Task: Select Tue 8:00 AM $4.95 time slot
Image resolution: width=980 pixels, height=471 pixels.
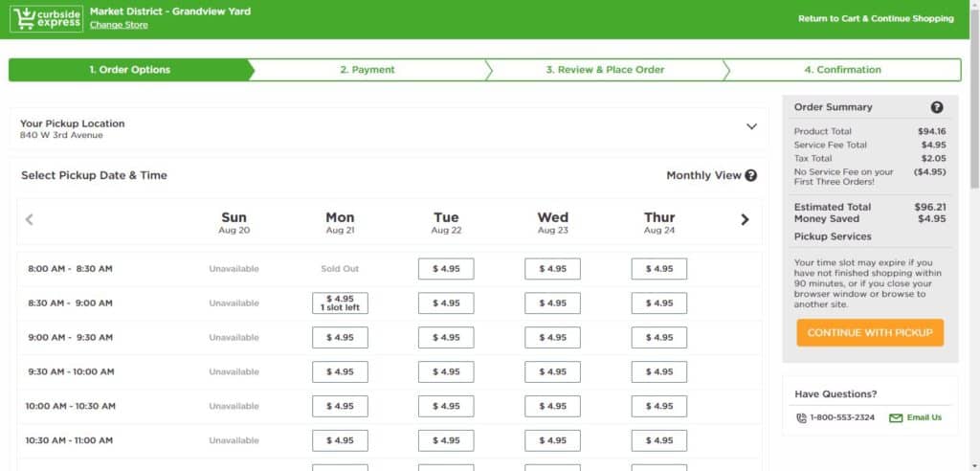Action: [446, 269]
